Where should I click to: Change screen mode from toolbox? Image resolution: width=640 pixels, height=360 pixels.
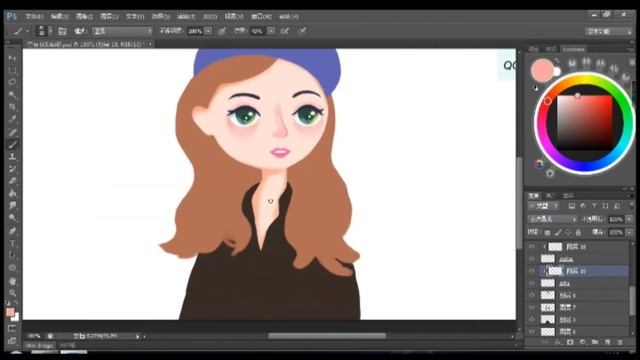[x=12, y=340]
